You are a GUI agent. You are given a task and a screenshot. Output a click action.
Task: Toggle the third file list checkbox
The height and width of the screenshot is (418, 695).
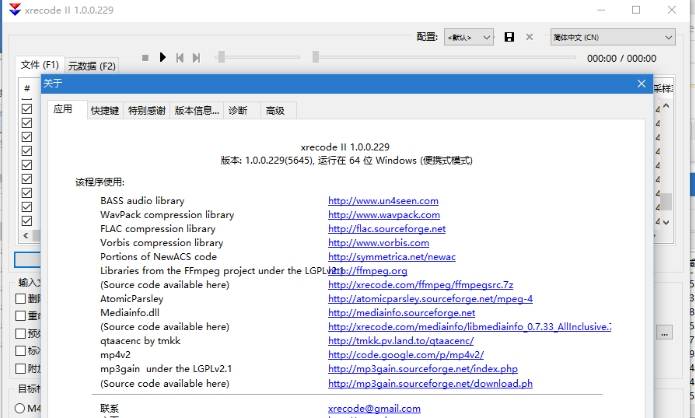point(27,137)
